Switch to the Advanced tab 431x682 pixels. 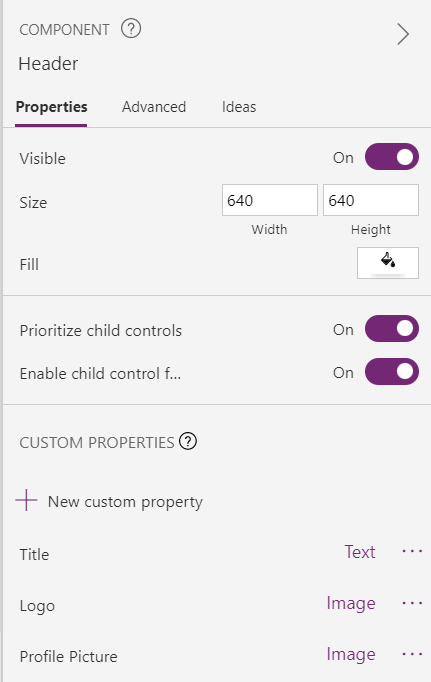click(154, 107)
